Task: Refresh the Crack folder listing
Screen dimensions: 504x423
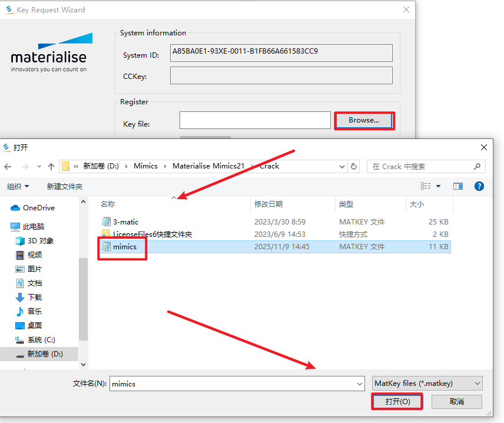Action: (353, 166)
